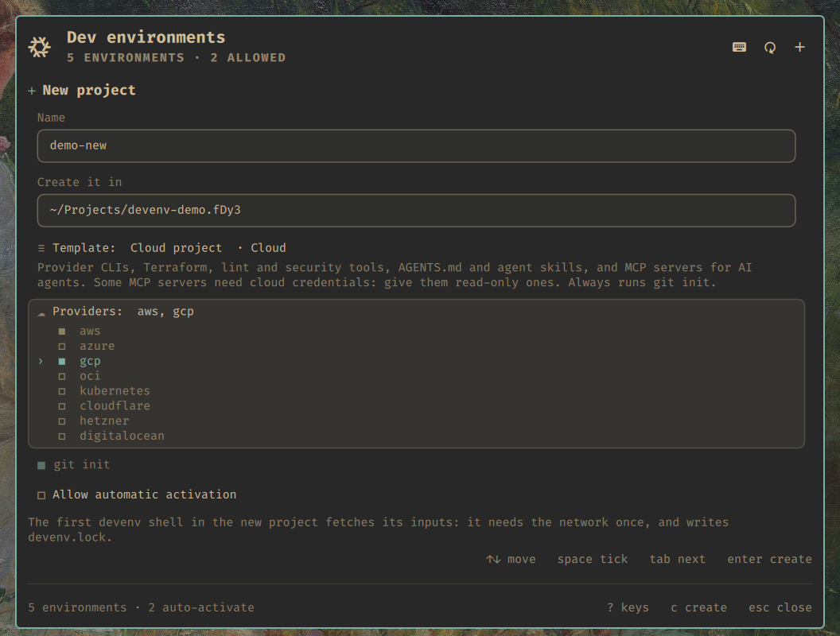Tick the hetzner provider checkbox
This screenshot has width=840, height=636.
62,421
